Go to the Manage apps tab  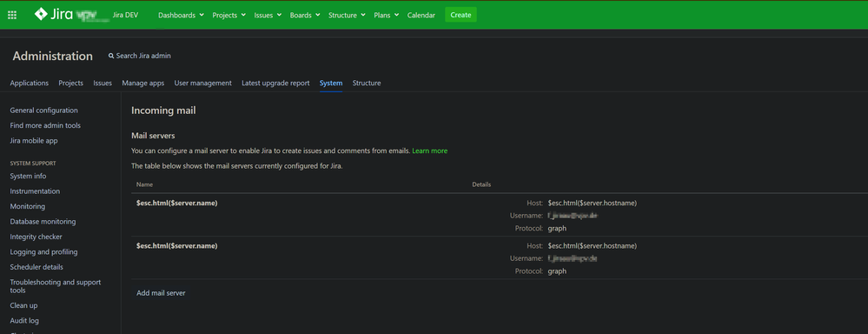point(143,83)
